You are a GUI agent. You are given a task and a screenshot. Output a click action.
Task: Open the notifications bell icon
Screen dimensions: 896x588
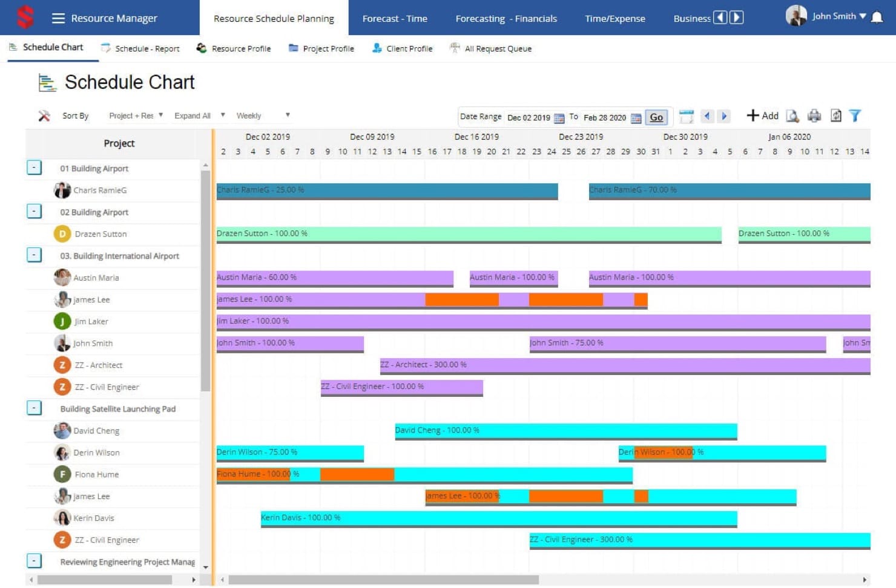point(877,17)
